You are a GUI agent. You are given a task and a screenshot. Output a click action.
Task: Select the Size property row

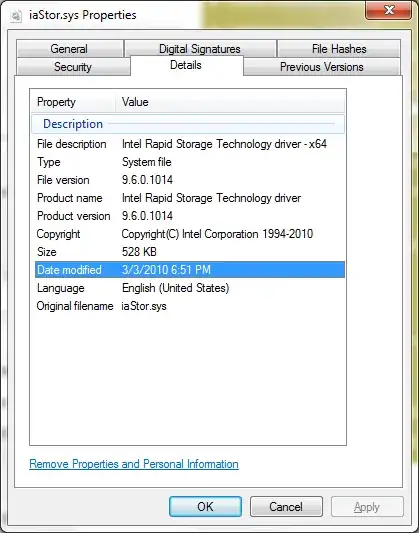pyautogui.click(x=190, y=252)
